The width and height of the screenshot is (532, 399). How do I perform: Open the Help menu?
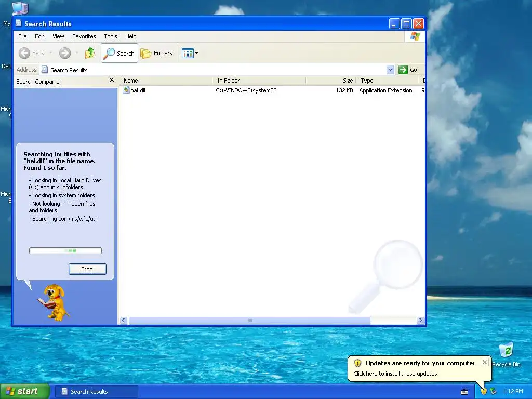pyautogui.click(x=130, y=36)
